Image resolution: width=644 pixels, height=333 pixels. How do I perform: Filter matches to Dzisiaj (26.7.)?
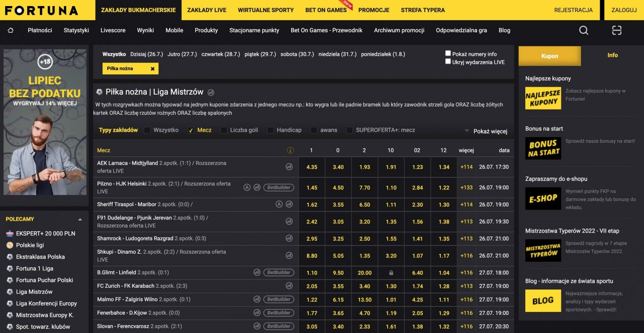147,54
